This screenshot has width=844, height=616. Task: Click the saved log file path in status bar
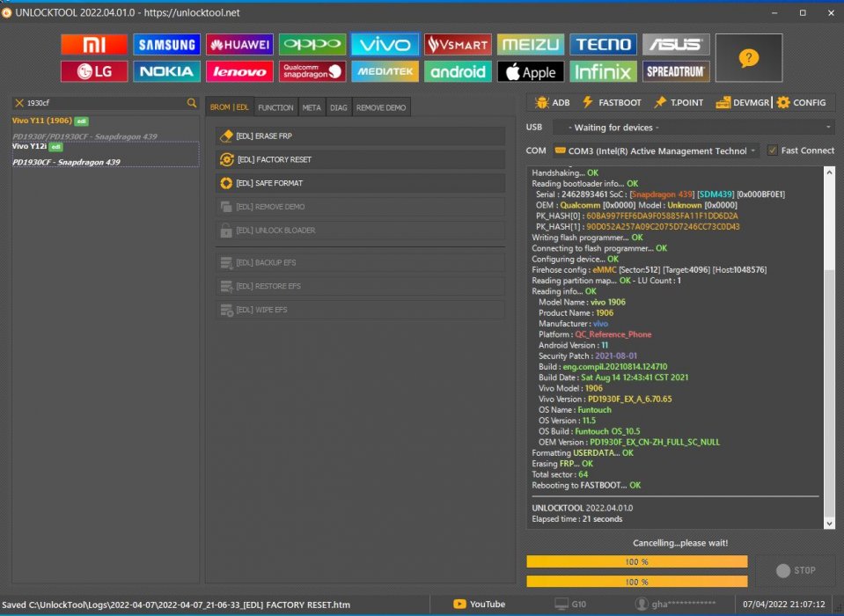click(x=176, y=605)
